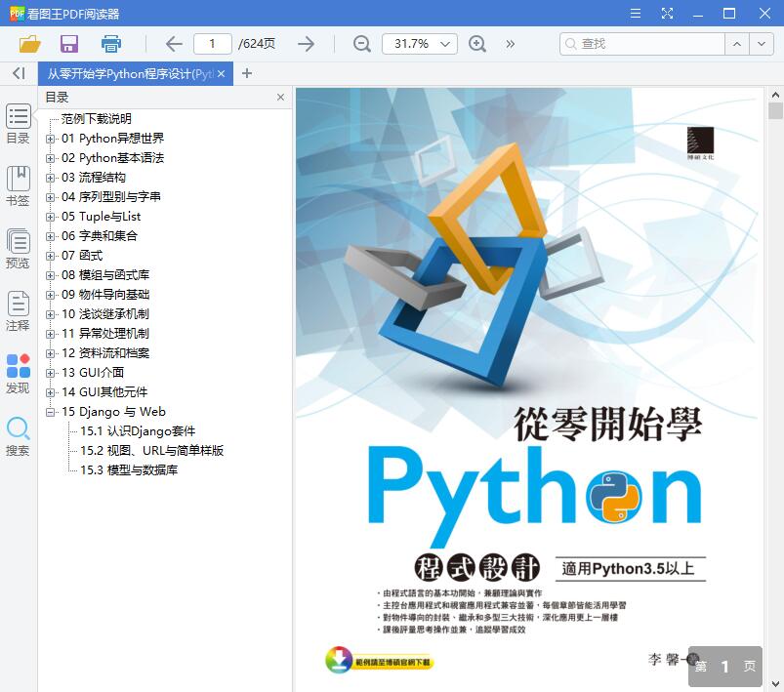
Task: Toggle fullscreen mode from the title bar
Action: click(x=668, y=13)
